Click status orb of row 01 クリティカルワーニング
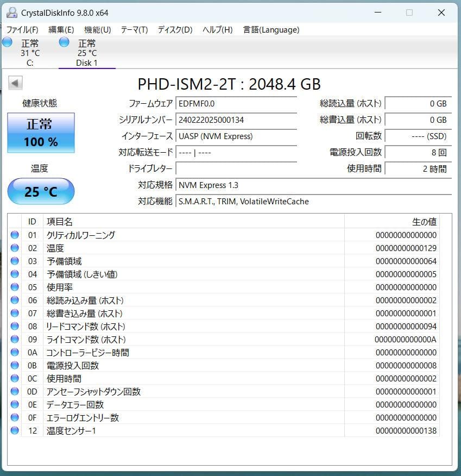The height and width of the screenshot is (476, 461). (x=15, y=235)
